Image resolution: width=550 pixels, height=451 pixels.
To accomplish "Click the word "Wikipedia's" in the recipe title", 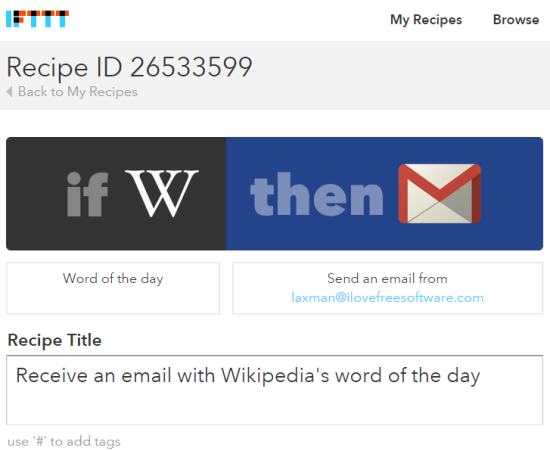I will 275,376.
